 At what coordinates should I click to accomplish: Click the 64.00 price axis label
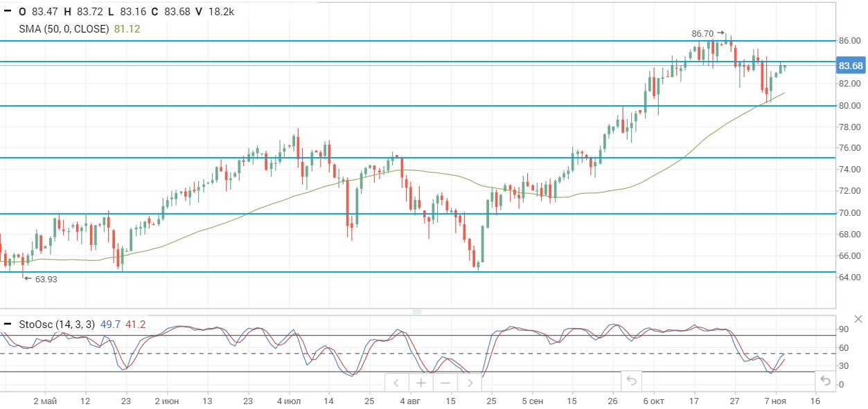tap(850, 277)
